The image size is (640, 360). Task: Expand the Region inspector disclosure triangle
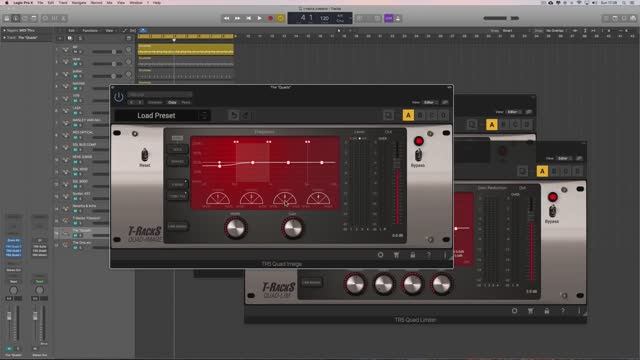click(x=4, y=31)
